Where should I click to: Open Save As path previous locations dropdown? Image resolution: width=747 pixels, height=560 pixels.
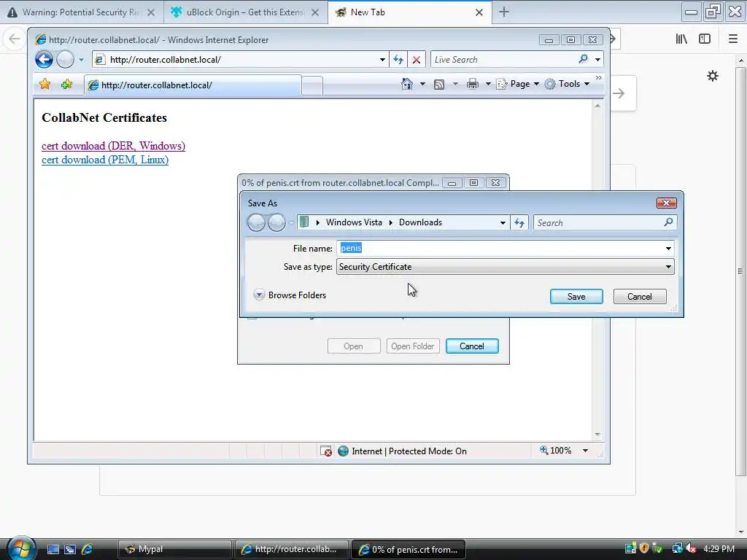[503, 222]
